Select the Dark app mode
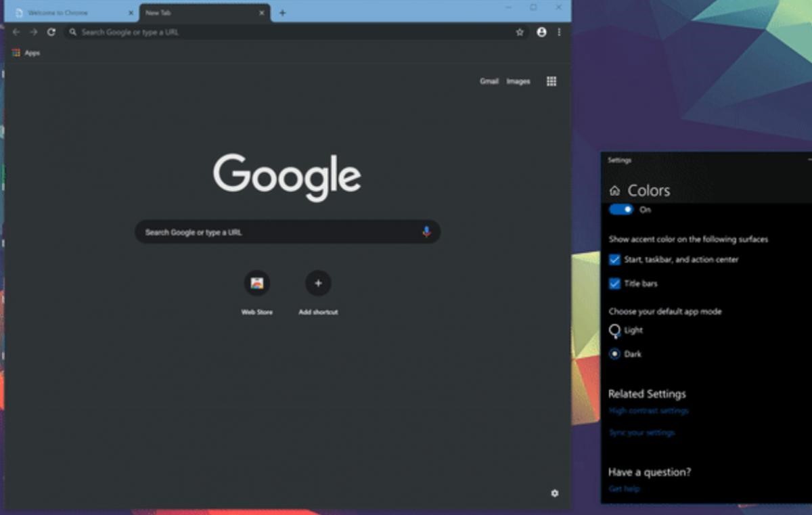812x515 pixels. pos(614,354)
